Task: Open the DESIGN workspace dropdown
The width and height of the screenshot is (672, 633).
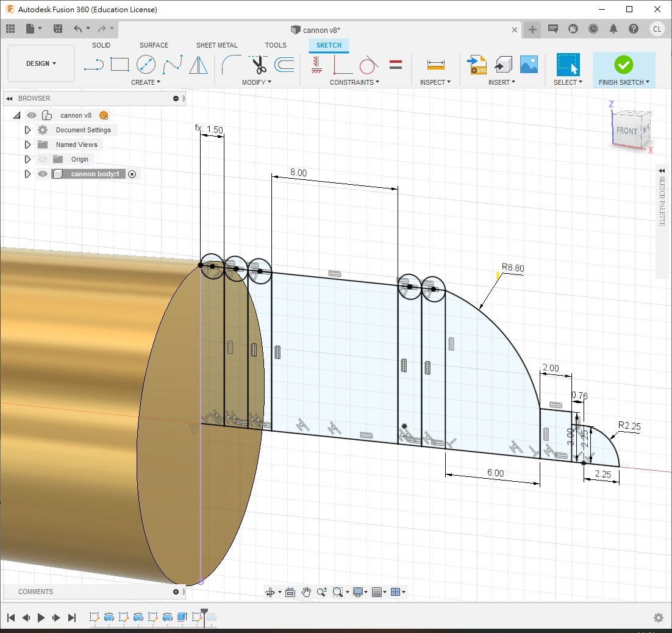Action: click(x=41, y=63)
